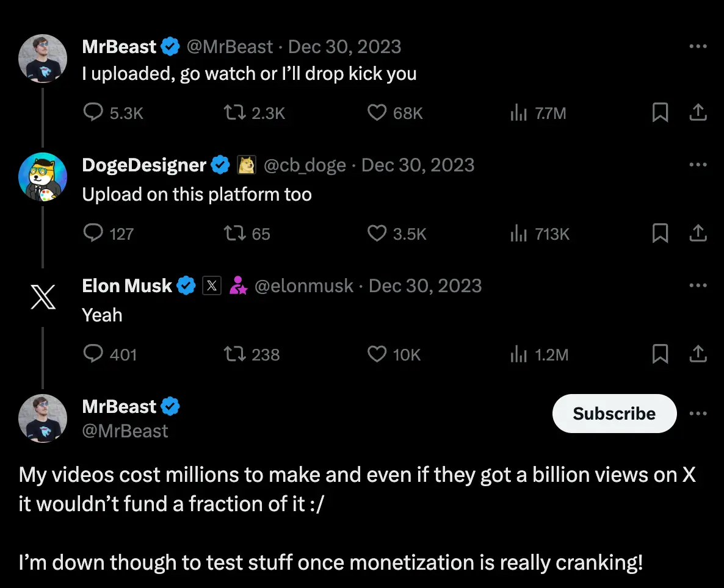Bookmark Elon Musk's "Yeah" reply
724x588 pixels.
coord(660,354)
